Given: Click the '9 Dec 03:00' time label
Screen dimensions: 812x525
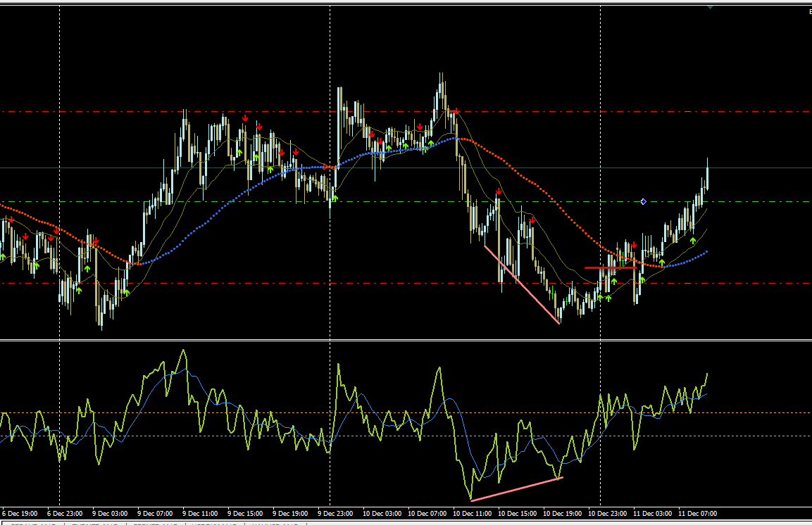Looking at the screenshot, I should pos(110,514).
